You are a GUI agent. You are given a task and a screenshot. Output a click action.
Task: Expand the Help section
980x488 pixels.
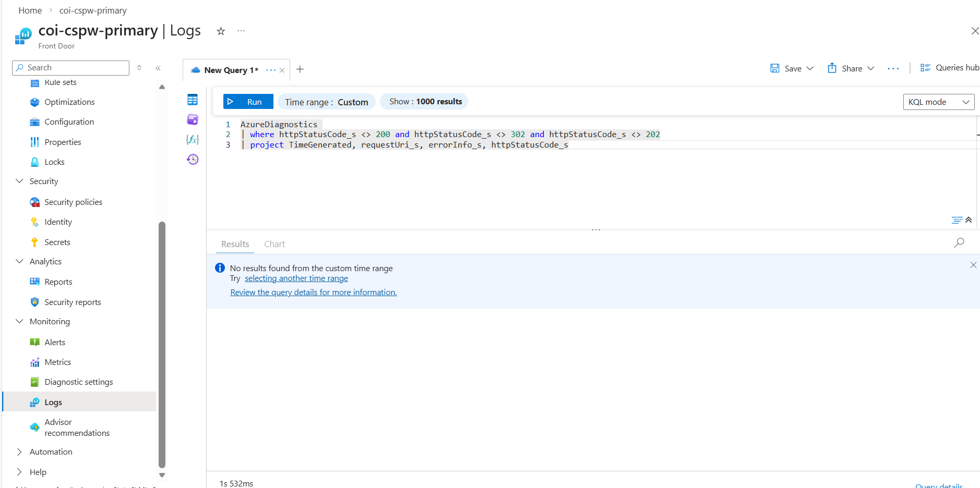coord(20,472)
